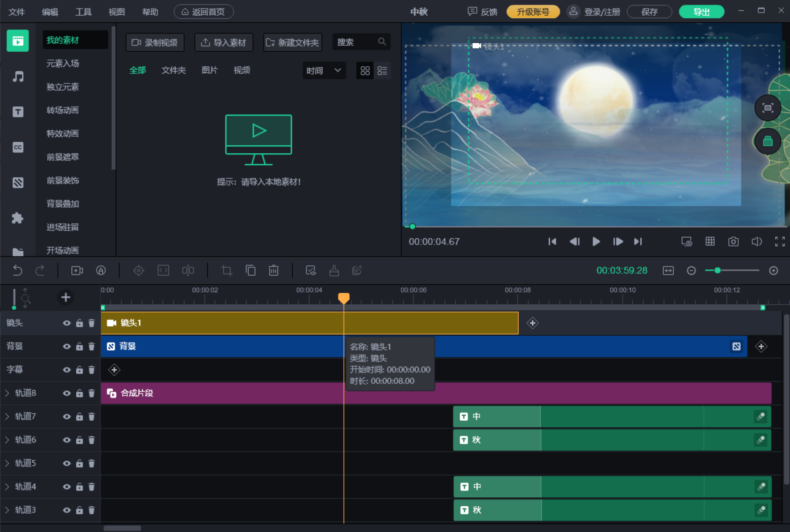The height and width of the screenshot is (532, 790).
Task: Expand the 轨道6 track
Action: tap(7, 440)
